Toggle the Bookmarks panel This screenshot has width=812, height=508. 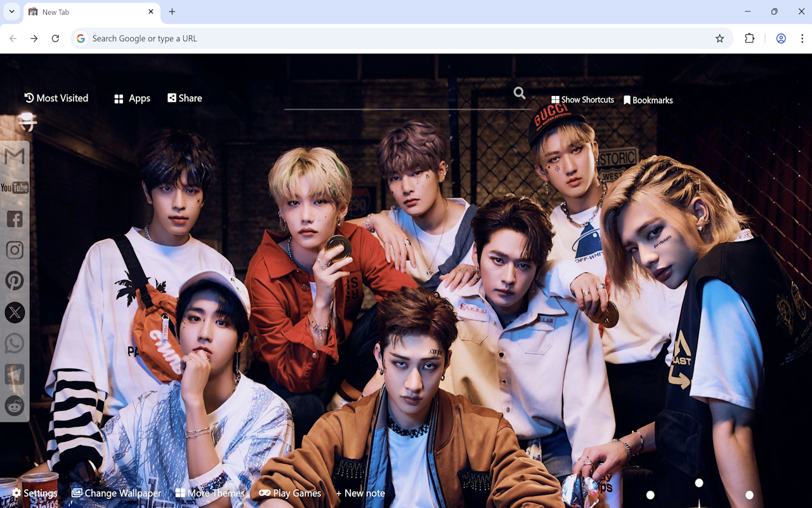coord(648,100)
